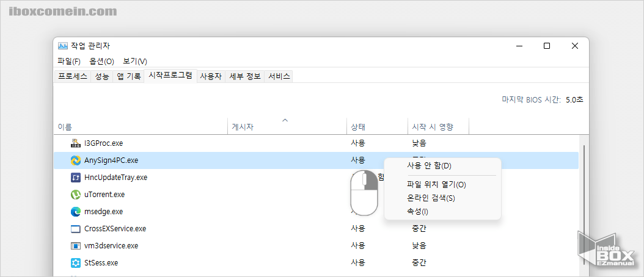This screenshot has height=277, width=644.
Task: Click the uTorrent.exe program icon
Action: [76, 195]
